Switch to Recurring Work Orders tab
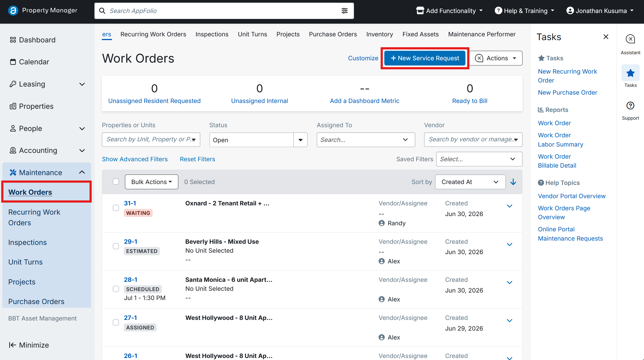The image size is (644, 360). [153, 34]
